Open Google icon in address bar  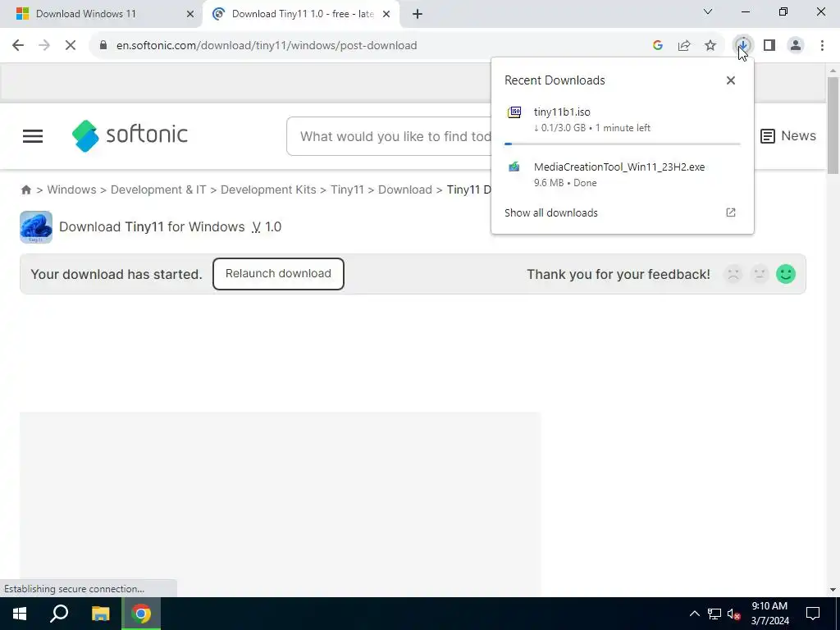coord(658,46)
